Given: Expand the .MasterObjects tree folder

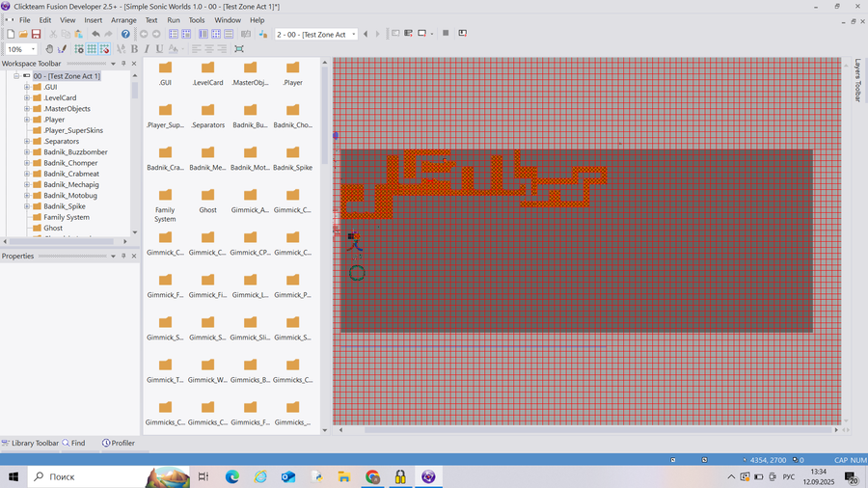Looking at the screenshot, I should 27,108.
